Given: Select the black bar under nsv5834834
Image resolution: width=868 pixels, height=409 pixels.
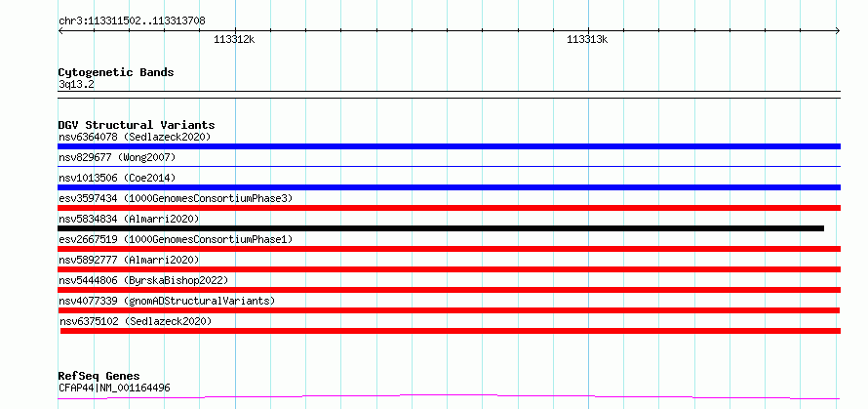Looking at the screenshot, I should point(441,228).
